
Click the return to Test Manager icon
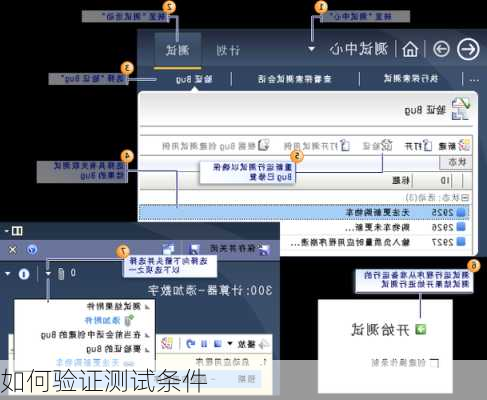(168, 249)
